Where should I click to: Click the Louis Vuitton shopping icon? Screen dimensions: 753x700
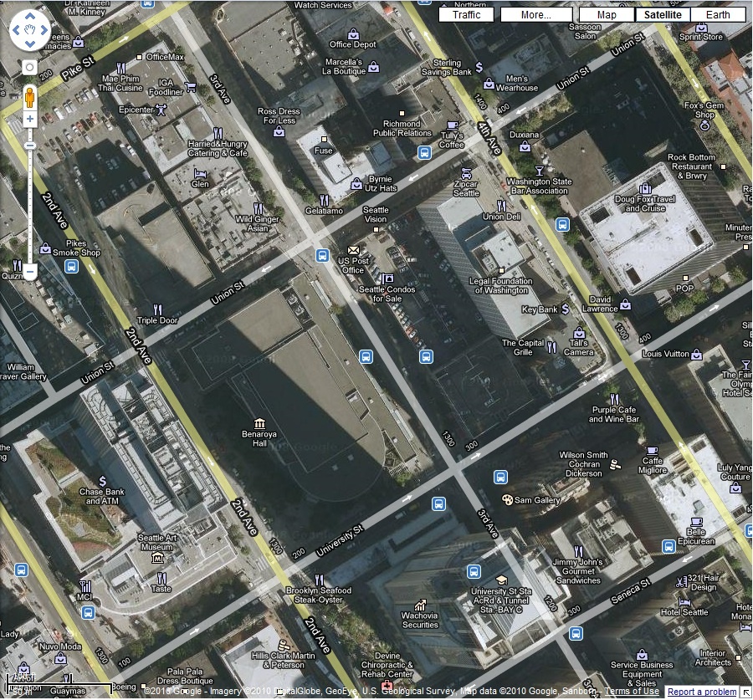696,355
